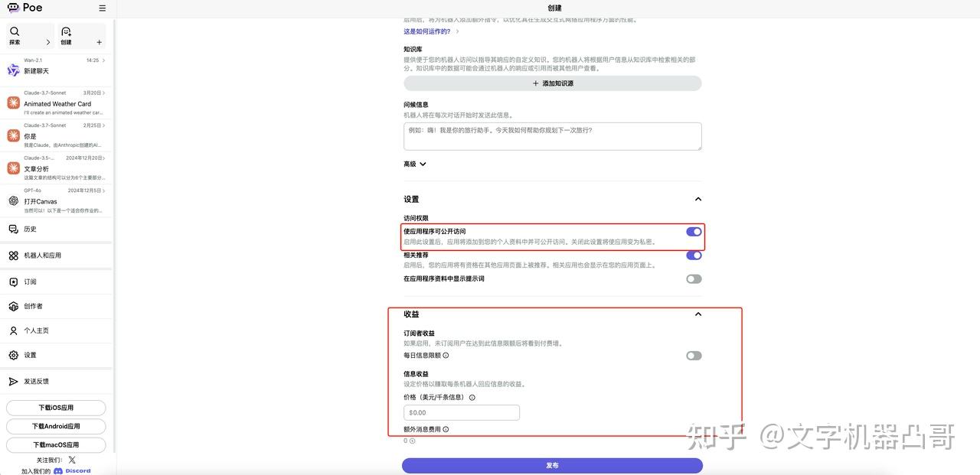The height and width of the screenshot is (475, 980).
Task: Collapse the 收益 section
Action: tap(697, 314)
